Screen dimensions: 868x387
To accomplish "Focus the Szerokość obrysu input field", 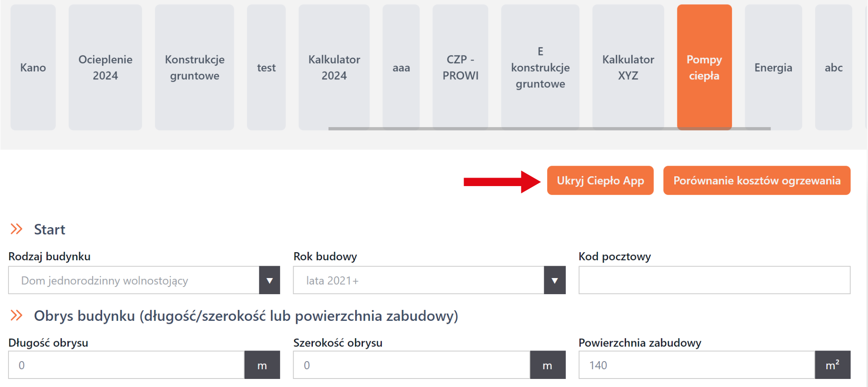I will tap(411, 365).
